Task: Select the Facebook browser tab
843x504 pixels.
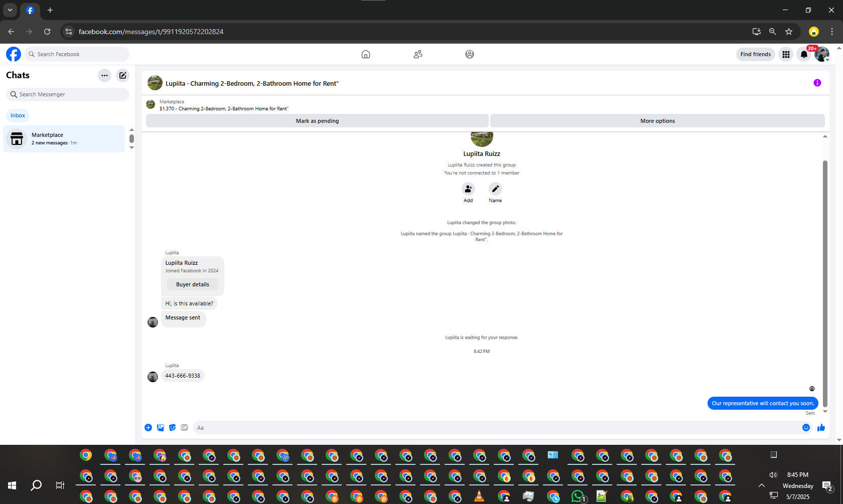Action: [x=30, y=11]
